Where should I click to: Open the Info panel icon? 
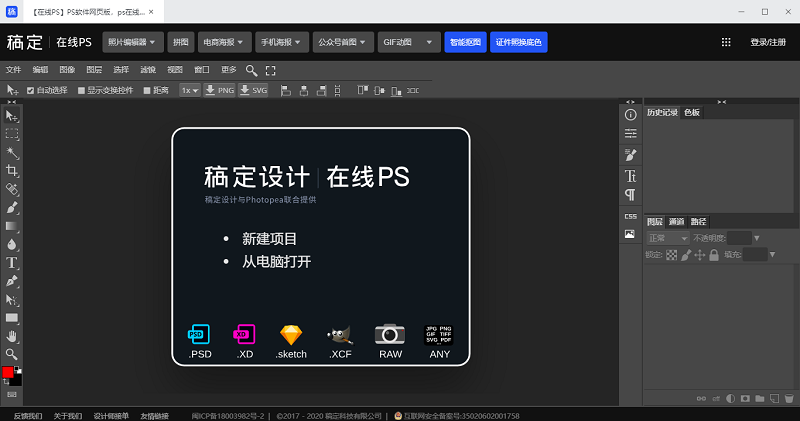tap(631, 115)
